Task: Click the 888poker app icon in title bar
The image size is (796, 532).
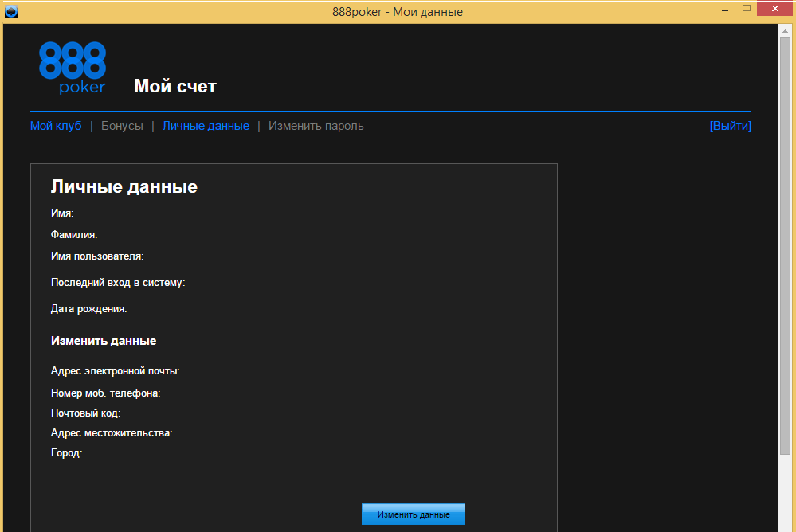Action: (11, 11)
